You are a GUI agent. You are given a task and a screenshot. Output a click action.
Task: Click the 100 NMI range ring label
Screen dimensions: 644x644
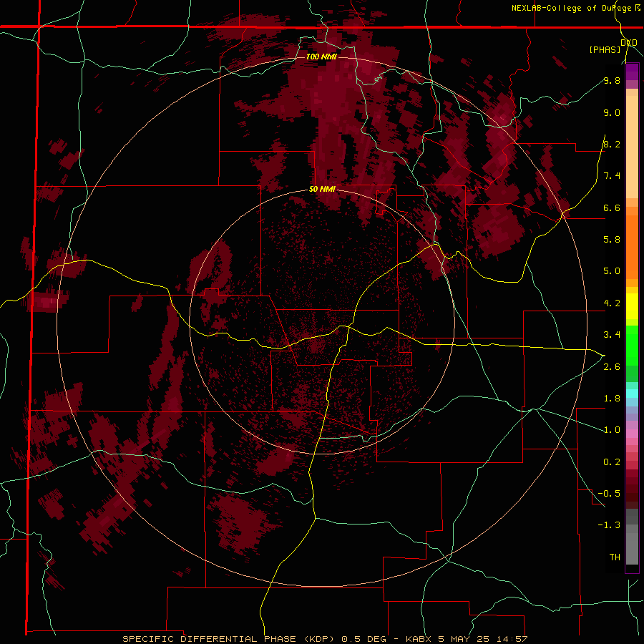tap(321, 57)
